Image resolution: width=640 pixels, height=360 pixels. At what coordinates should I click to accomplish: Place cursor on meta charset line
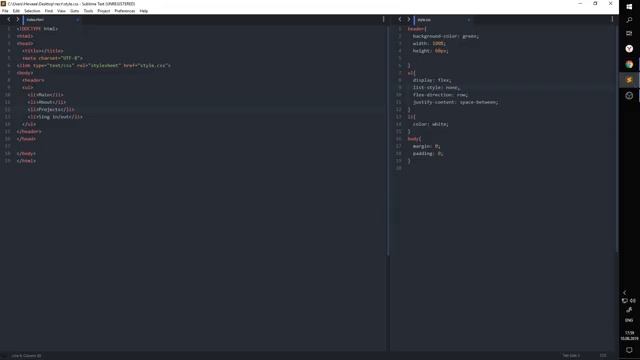53,58
